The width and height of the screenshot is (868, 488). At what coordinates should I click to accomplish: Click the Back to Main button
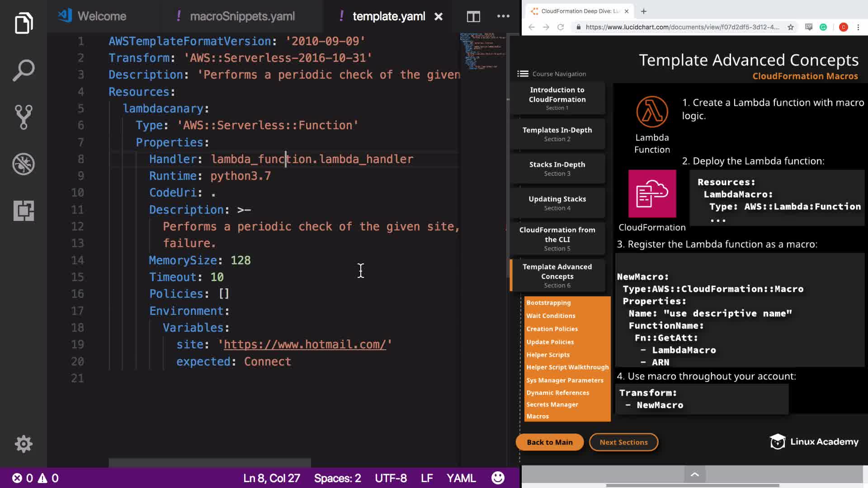(x=549, y=442)
